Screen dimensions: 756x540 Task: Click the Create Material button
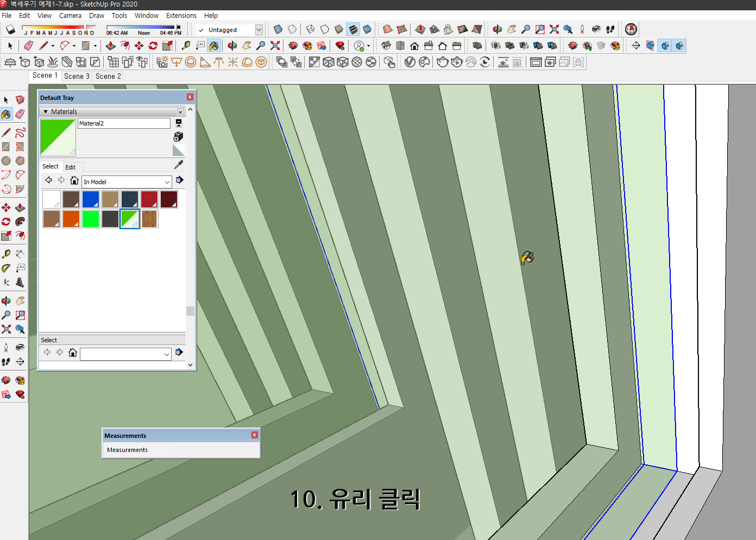[178, 136]
